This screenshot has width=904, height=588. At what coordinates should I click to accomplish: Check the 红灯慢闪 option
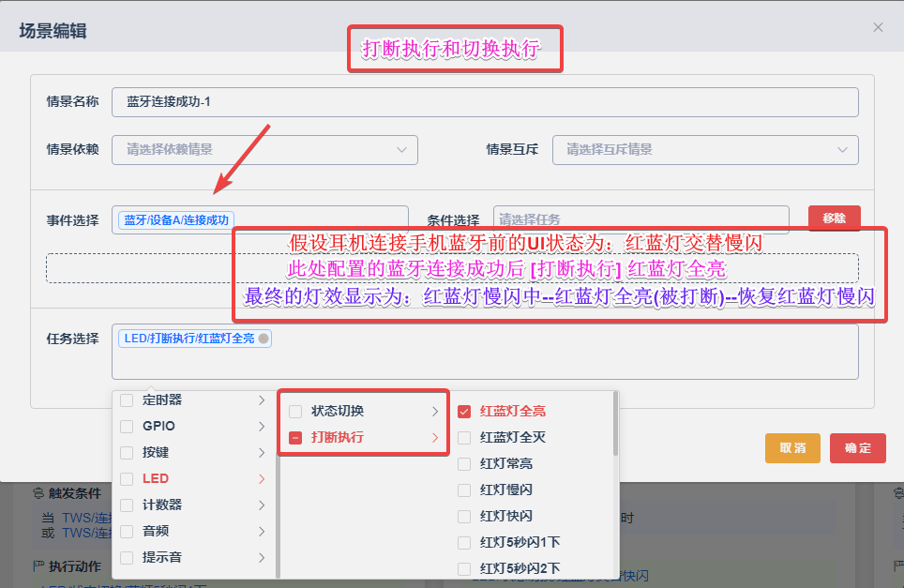pos(464,490)
